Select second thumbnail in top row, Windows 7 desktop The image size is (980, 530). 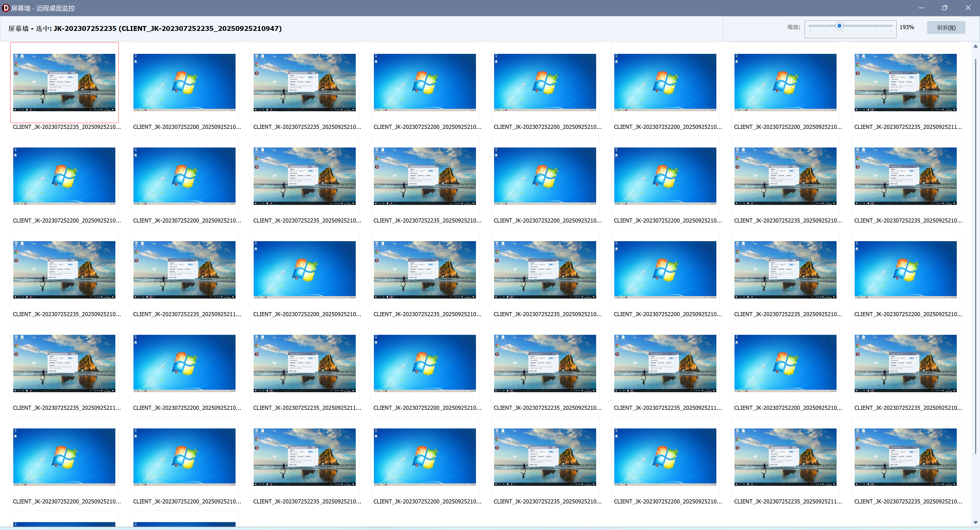(x=185, y=82)
